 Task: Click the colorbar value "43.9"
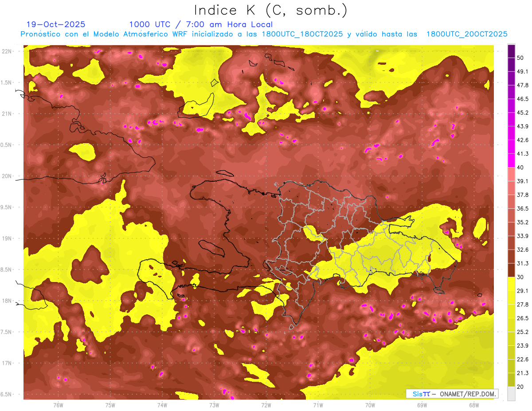pos(523,126)
